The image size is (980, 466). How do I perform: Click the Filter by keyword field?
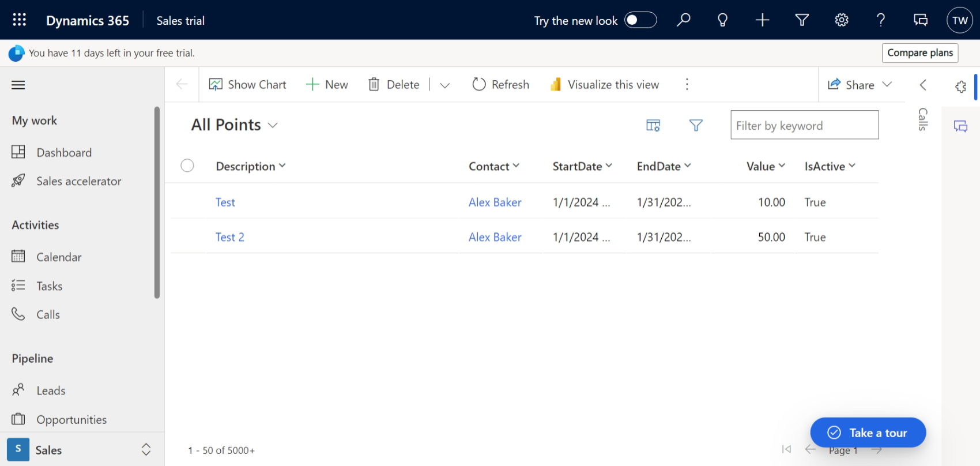coord(804,125)
